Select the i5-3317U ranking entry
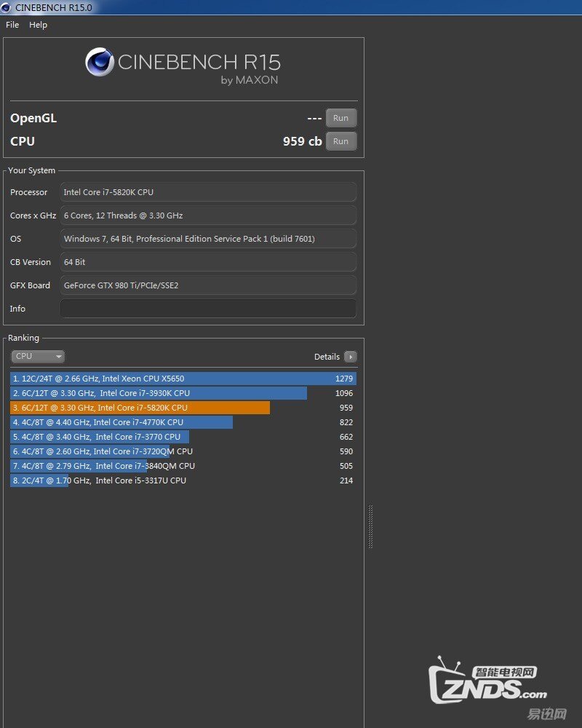 click(x=182, y=480)
